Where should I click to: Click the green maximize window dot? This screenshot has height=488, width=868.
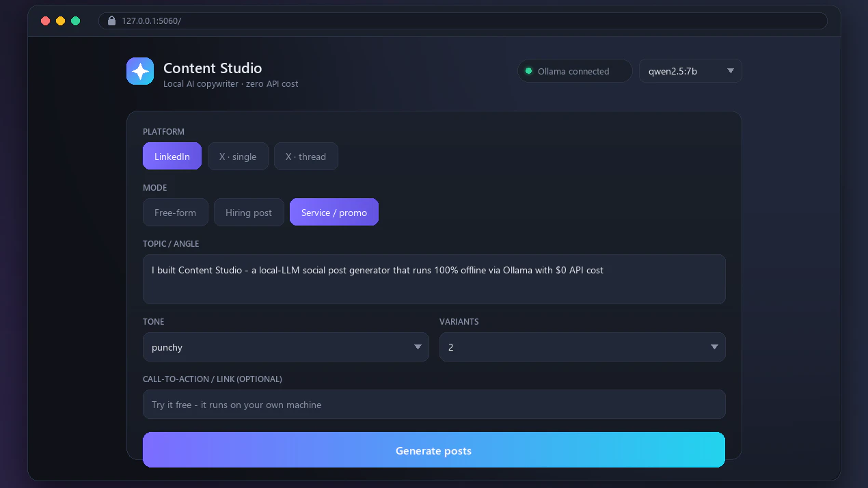pyautogui.click(x=76, y=21)
